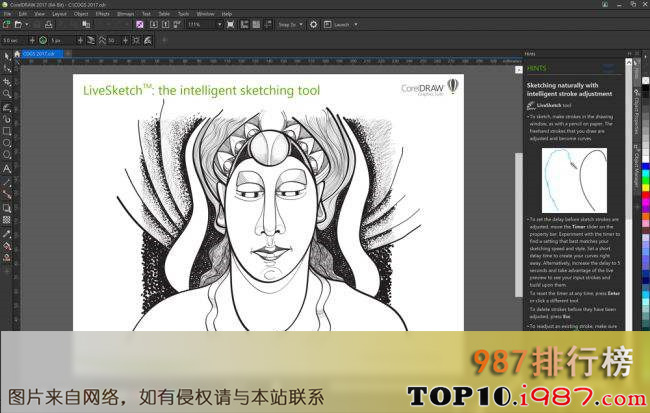Image resolution: width=650 pixels, height=413 pixels.
Task: Toggle the green circular stroke option
Action: (x=43, y=40)
